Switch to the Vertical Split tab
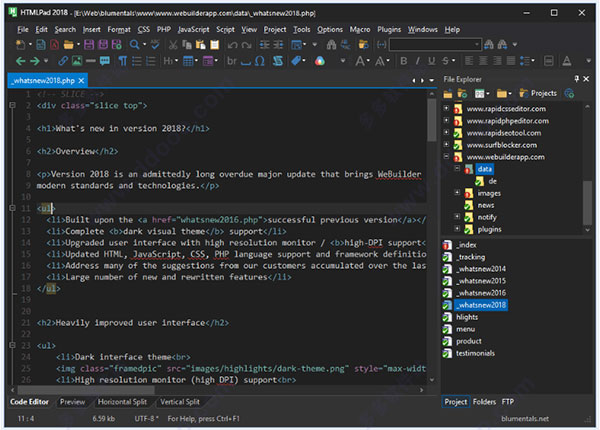The width and height of the screenshot is (600, 430). pos(180,402)
